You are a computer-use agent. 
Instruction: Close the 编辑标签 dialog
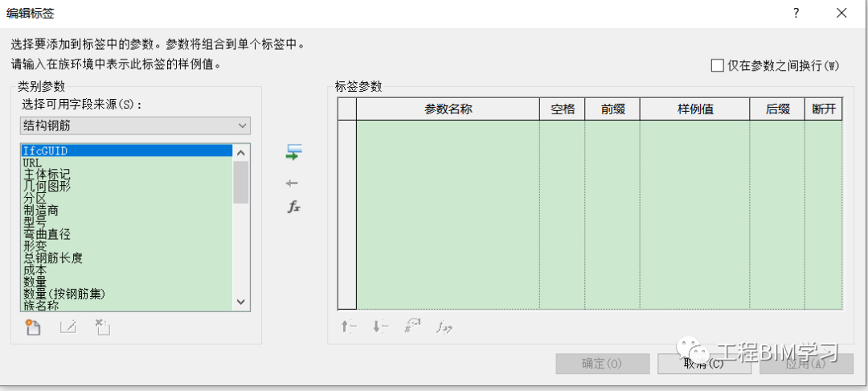(x=841, y=14)
